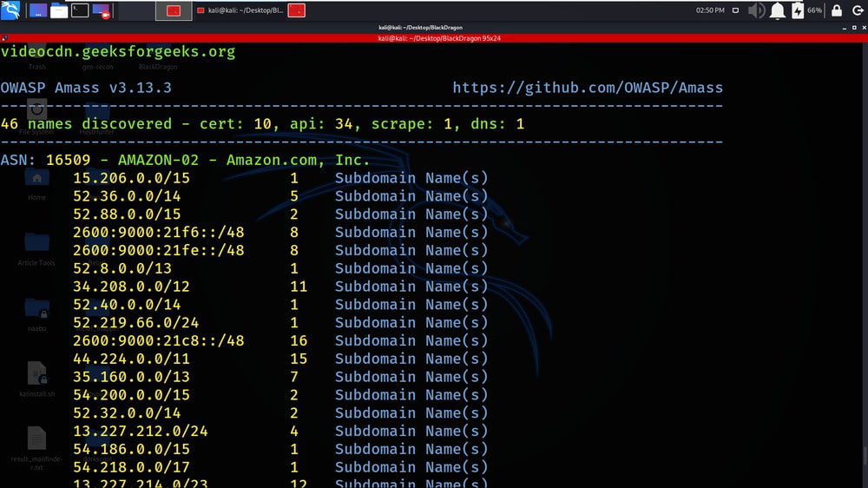Click the 46 names discovered summary line
The height and width of the screenshot is (488, 868).
point(262,124)
